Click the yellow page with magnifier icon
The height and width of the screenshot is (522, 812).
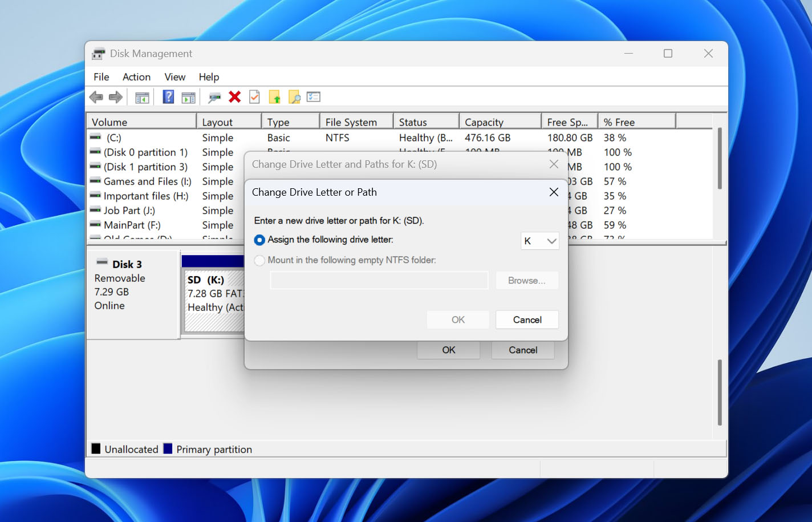pyautogui.click(x=294, y=97)
